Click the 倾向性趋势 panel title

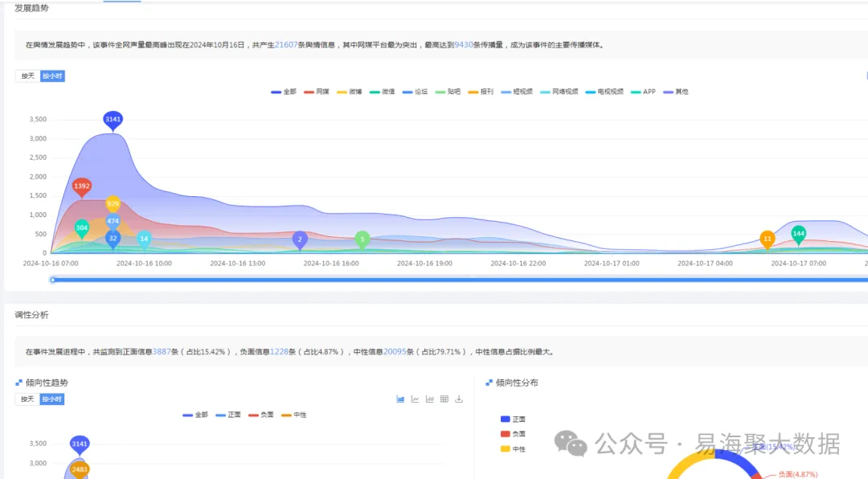point(47,383)
